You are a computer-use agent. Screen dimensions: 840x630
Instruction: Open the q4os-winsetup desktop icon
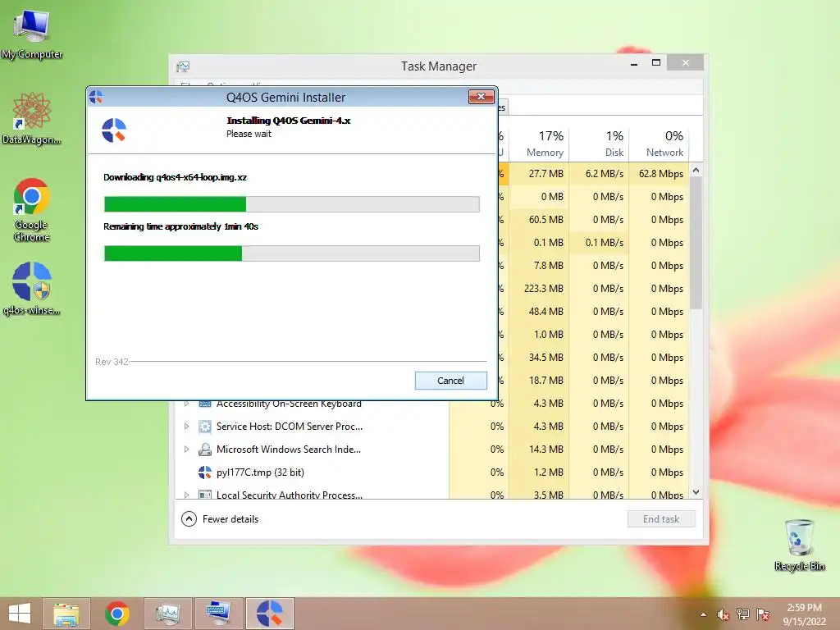32,289
